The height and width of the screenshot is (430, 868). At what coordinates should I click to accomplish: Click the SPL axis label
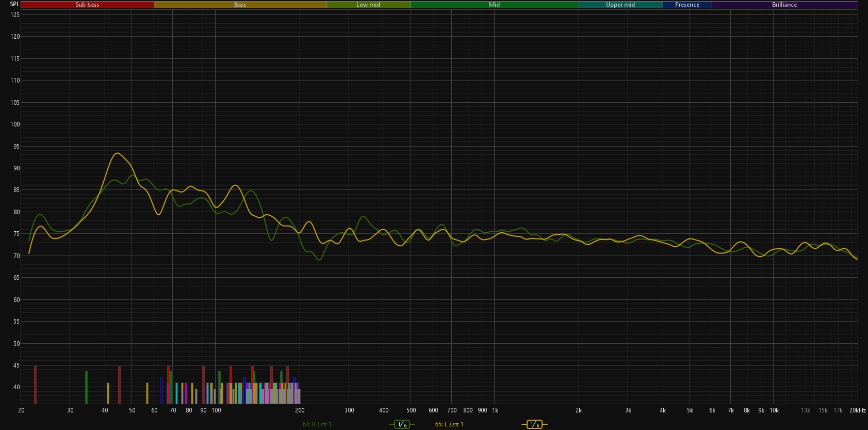pos(14,4)
